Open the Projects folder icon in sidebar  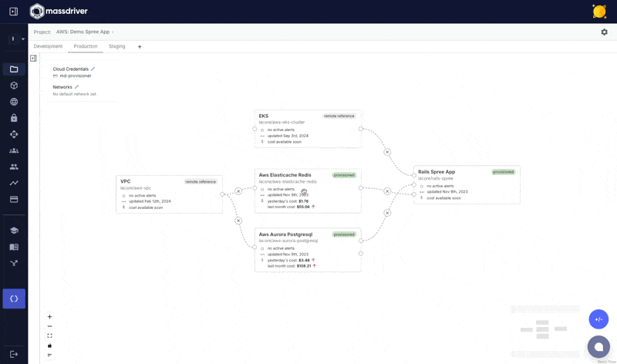pos(14,69)
